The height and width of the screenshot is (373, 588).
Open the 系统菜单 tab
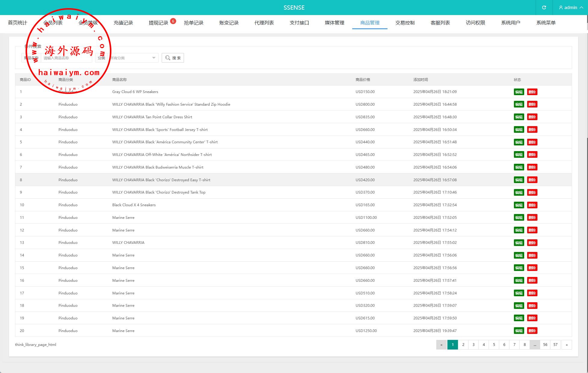pyautogui.click(x=546, y=23)
